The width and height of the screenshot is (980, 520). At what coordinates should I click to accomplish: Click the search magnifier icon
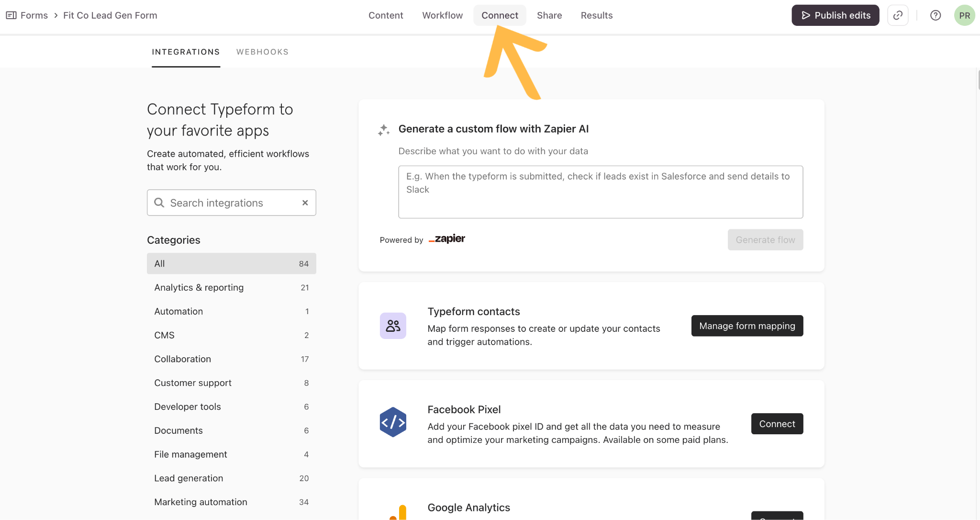pyautogui.click(x=159, y=203)
